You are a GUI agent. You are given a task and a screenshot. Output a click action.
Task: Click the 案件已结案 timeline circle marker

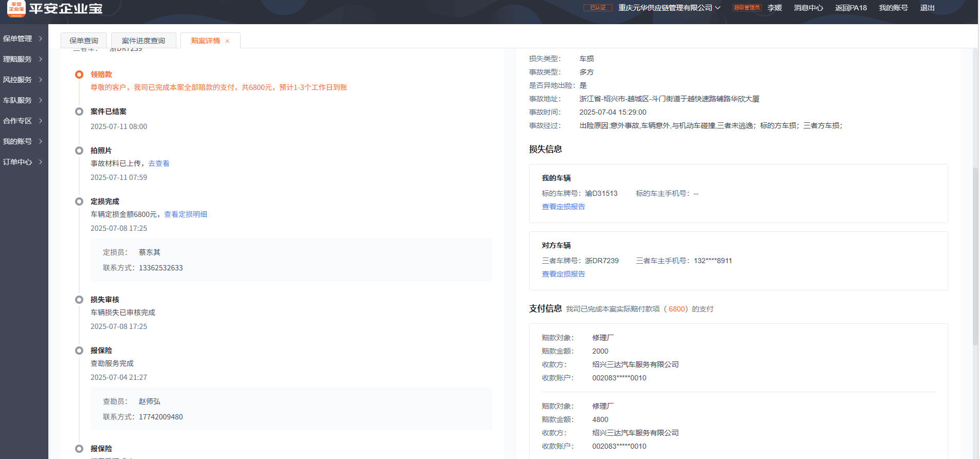pyautogui.click(x=79, y=112)
